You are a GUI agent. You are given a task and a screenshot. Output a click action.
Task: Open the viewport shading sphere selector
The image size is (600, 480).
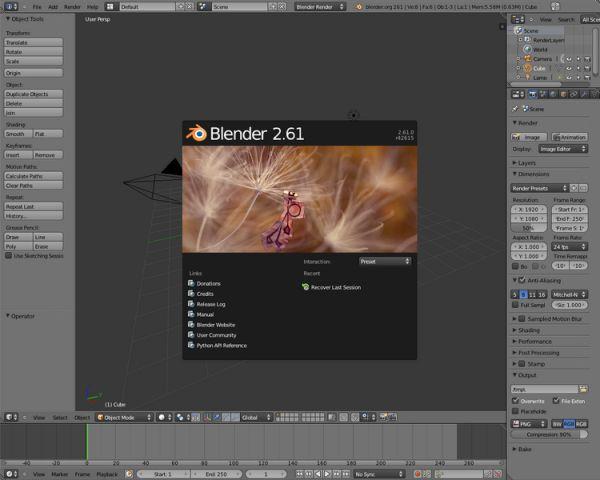point(165,417)
